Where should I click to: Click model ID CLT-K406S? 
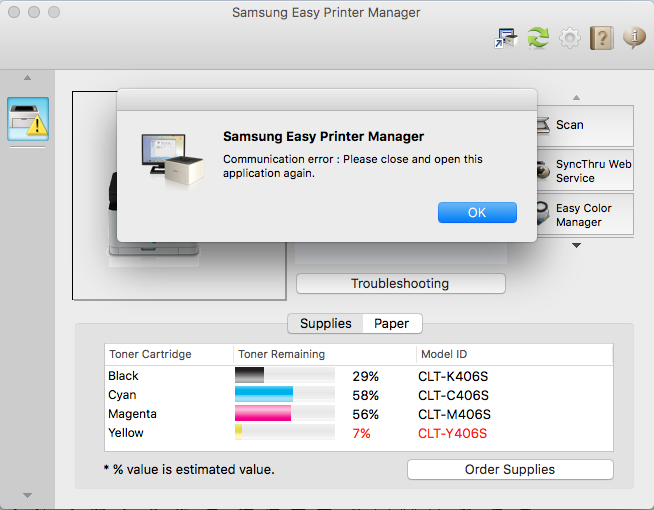pyautogui.click(x=453, y=377)
